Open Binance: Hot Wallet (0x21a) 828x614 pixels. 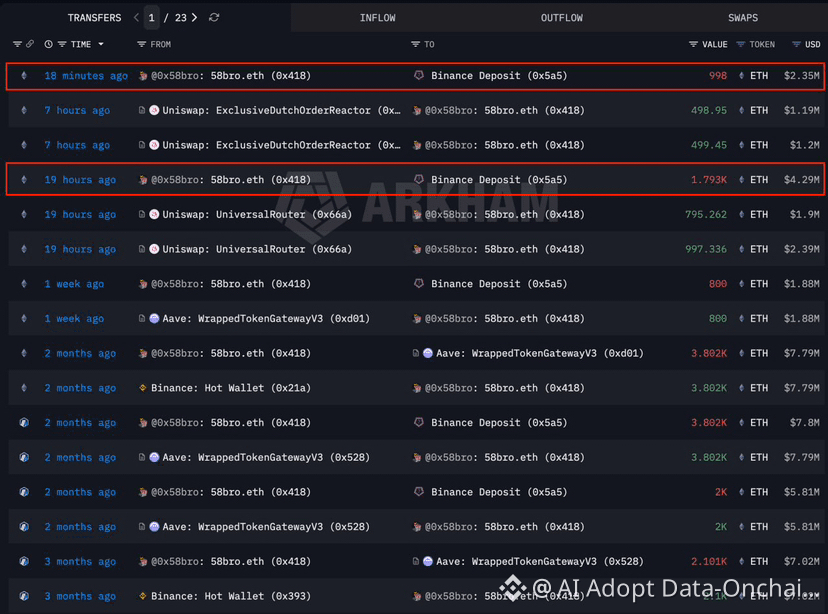pos(231,388)
